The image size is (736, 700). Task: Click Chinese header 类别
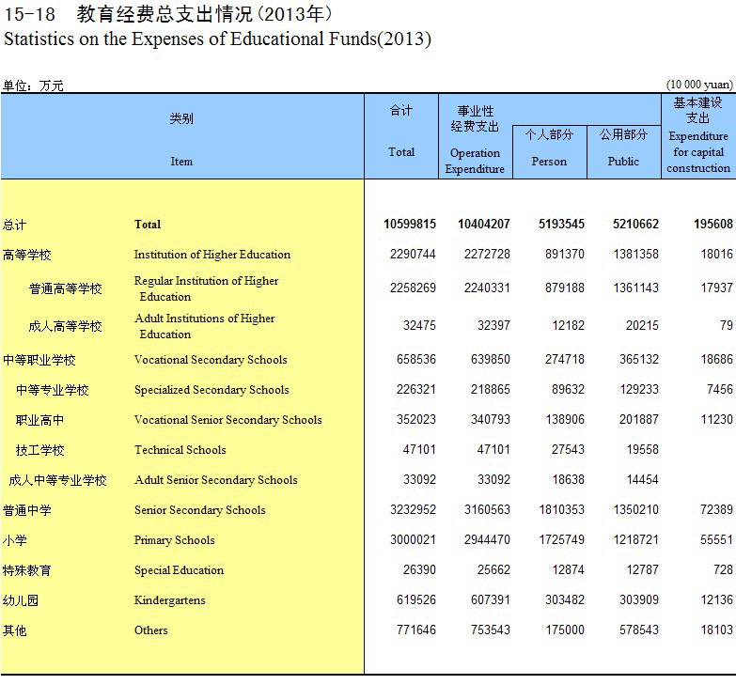pos(181,118)
